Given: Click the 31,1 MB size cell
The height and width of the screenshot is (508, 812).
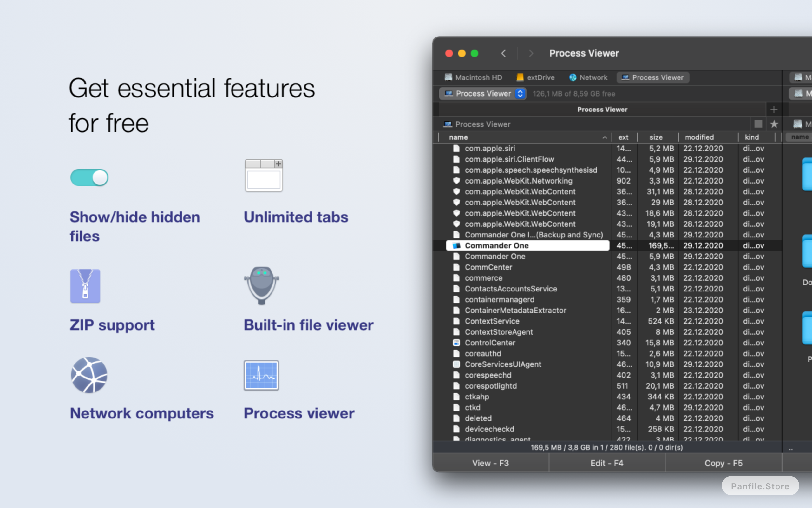Looking at the screenshot, I should [660, 191].
